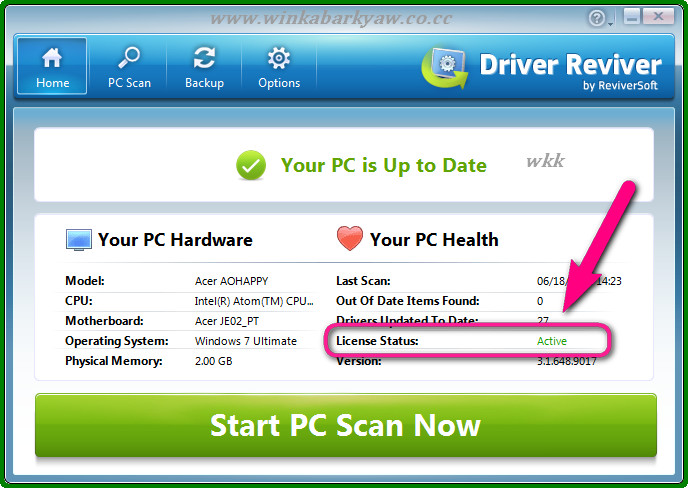Click the 'Last Scan:' label
Viewport: 688px width, 488px height.
363,281
